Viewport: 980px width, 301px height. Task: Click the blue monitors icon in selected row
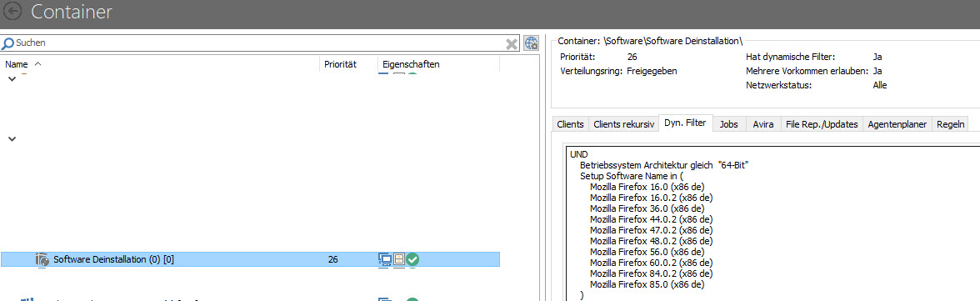pos(385,259)
